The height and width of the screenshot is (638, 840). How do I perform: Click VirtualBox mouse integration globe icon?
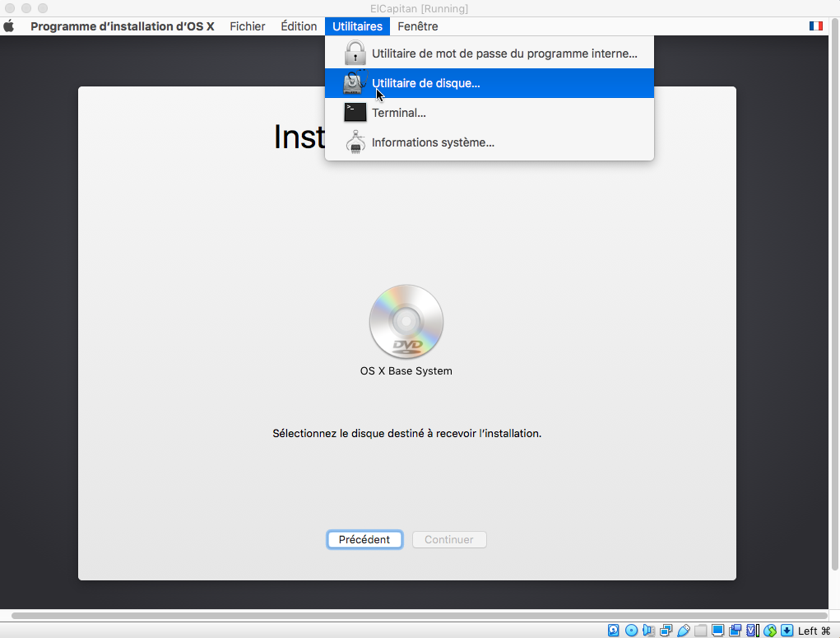click(x=770, y=631)
